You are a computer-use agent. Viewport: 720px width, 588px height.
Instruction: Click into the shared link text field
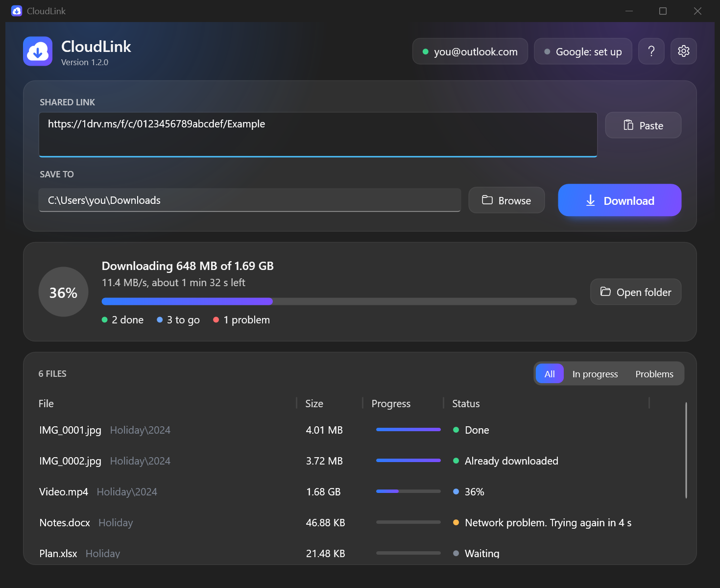click(318, 135)
